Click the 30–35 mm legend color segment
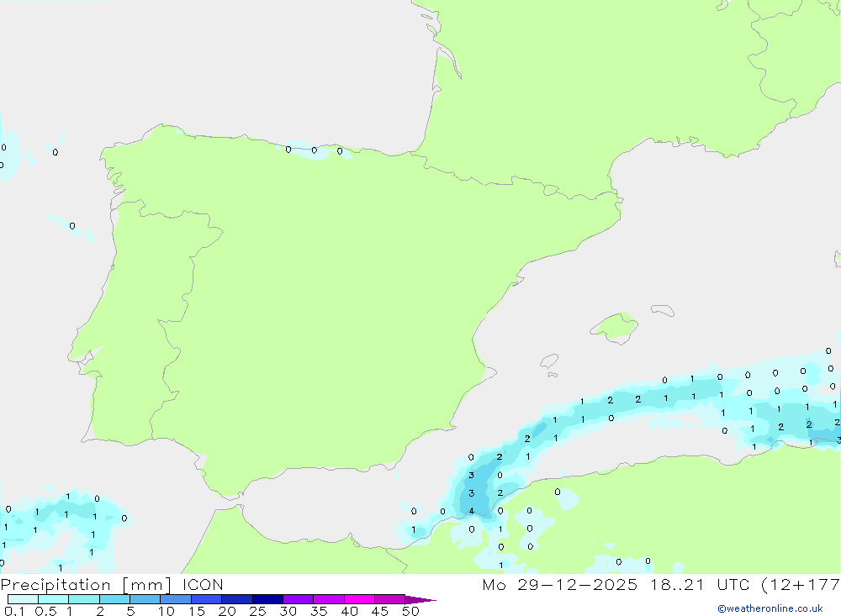This screenshot has width=841, height=616. 298,599
